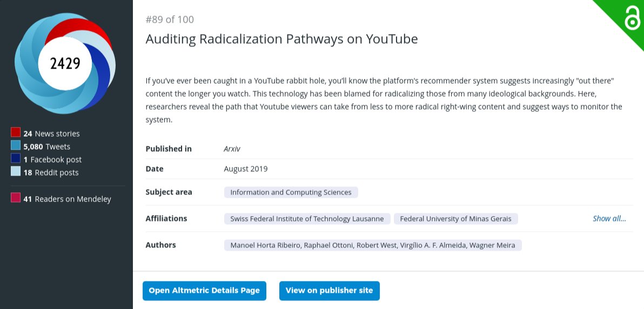644x309 pixels.
Task: Show all affiliations
Action: pyautogui.click(x=609, y=219)
